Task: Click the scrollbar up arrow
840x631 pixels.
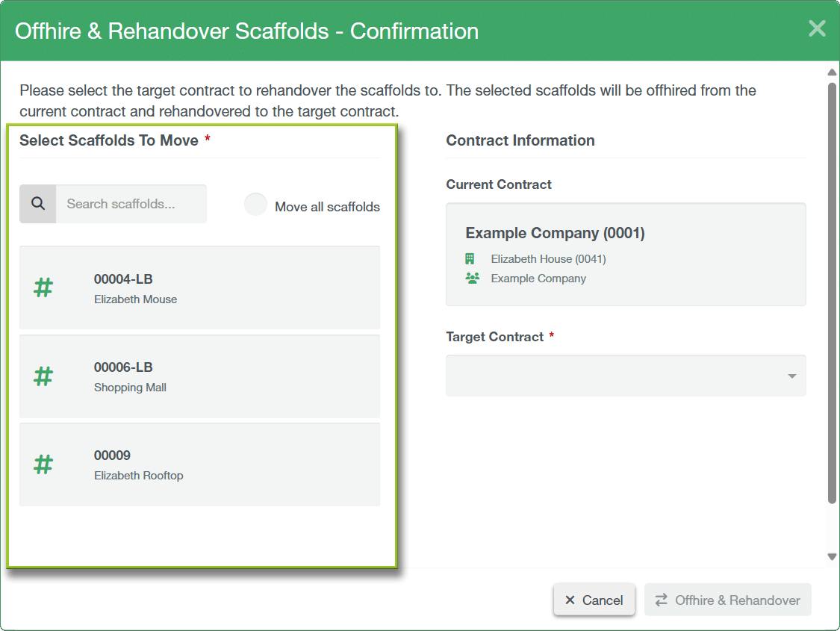Action: [832, 72]
